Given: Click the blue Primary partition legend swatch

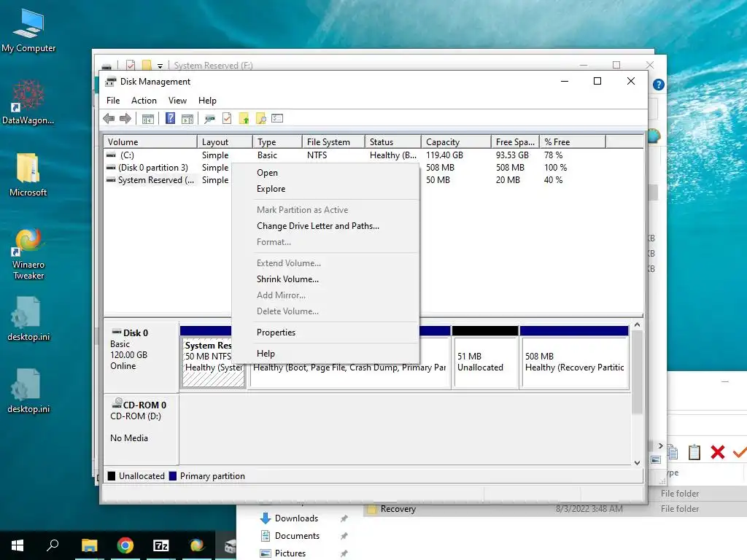Looking at the screenshot, I should coord(173,476).
